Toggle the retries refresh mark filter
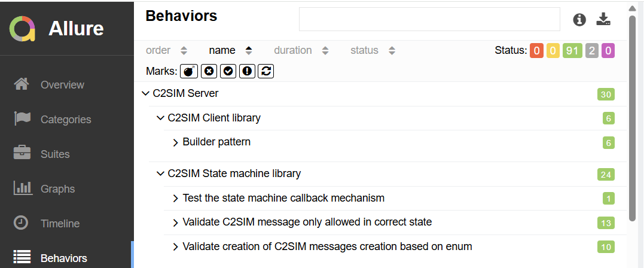This screenshot has height=268, width=644. click(267, 71)
